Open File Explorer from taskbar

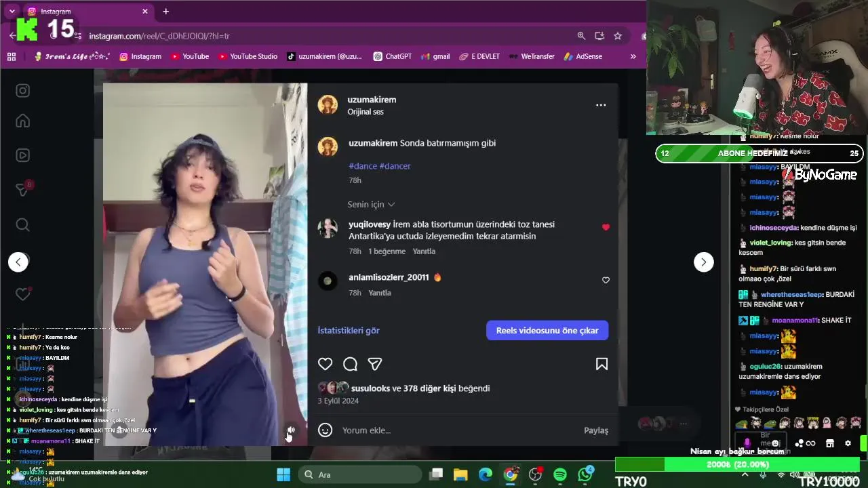pos(460,474)
